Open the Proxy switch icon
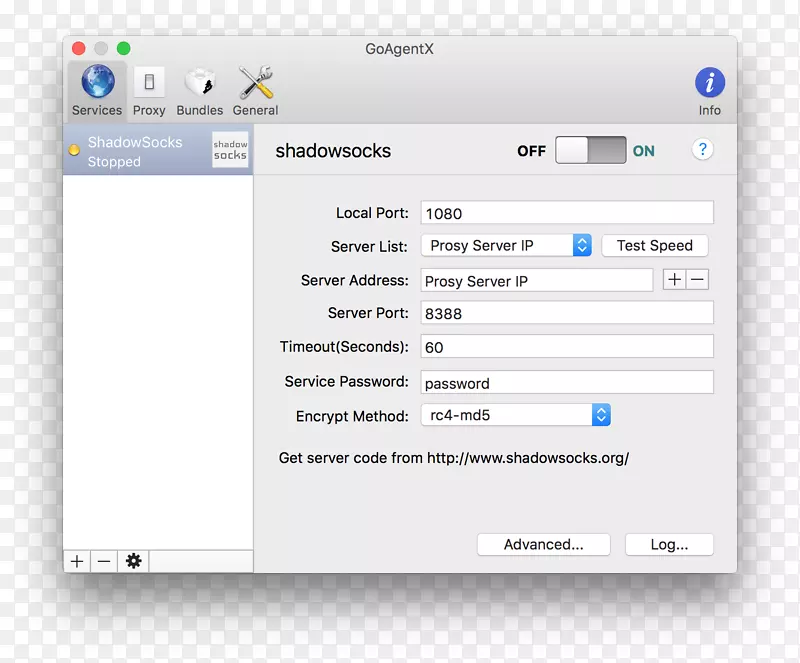 click(149, 82)
